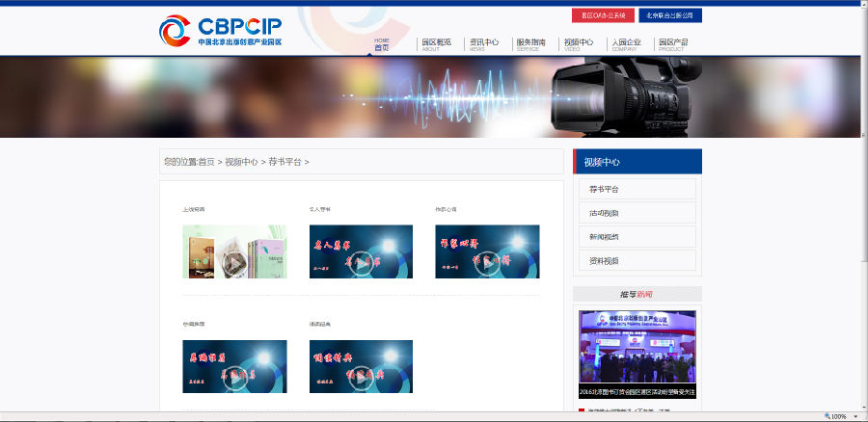
Task: Click the 阅读经典 title above its video
Action: pos(320,324)
